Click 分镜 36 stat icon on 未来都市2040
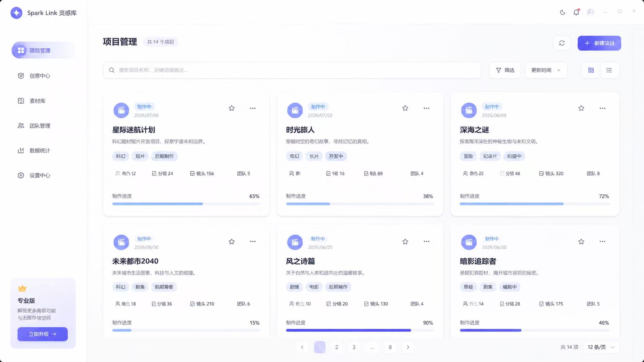The image size is (644, 362). click(x=154, y=304)
